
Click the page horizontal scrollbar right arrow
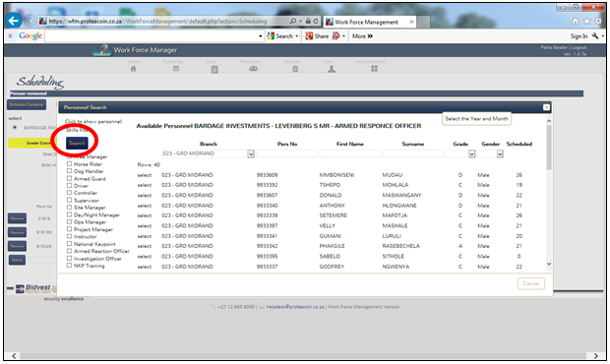click(x=595, y=355)
